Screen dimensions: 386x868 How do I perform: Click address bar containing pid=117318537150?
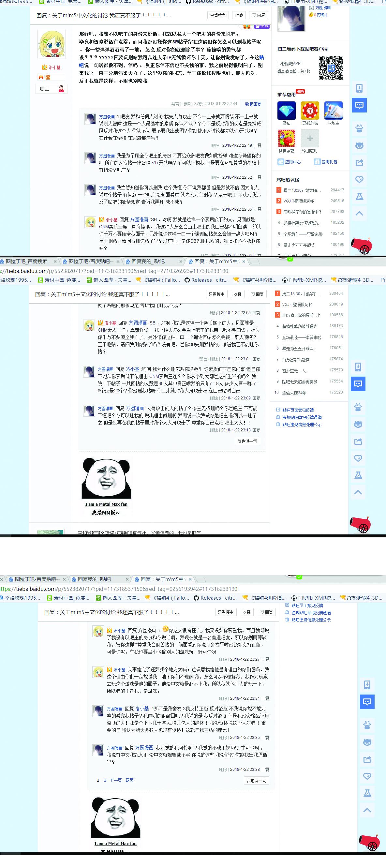tap(120, 589)
